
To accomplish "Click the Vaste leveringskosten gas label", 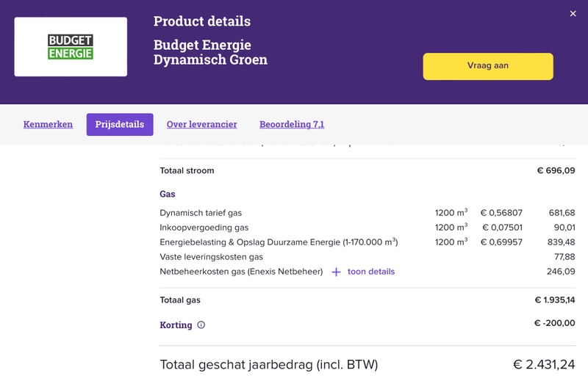I will (x=211, y=257).
